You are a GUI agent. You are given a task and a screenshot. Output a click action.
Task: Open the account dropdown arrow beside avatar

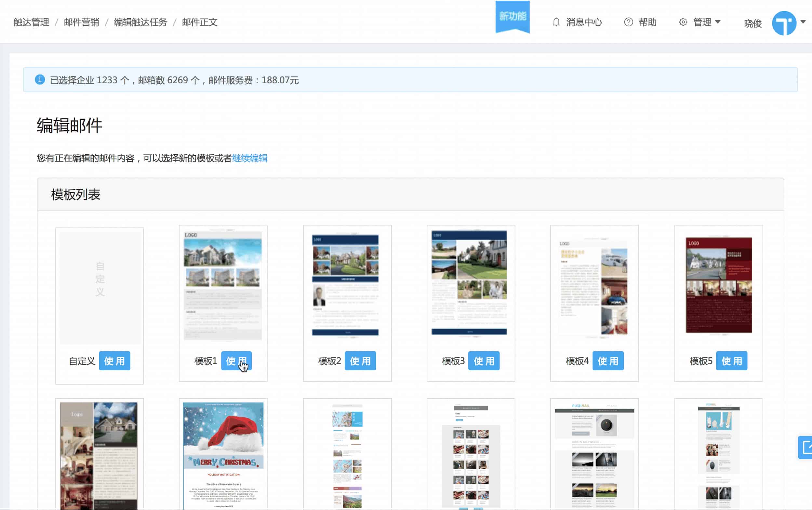[803, 22]
